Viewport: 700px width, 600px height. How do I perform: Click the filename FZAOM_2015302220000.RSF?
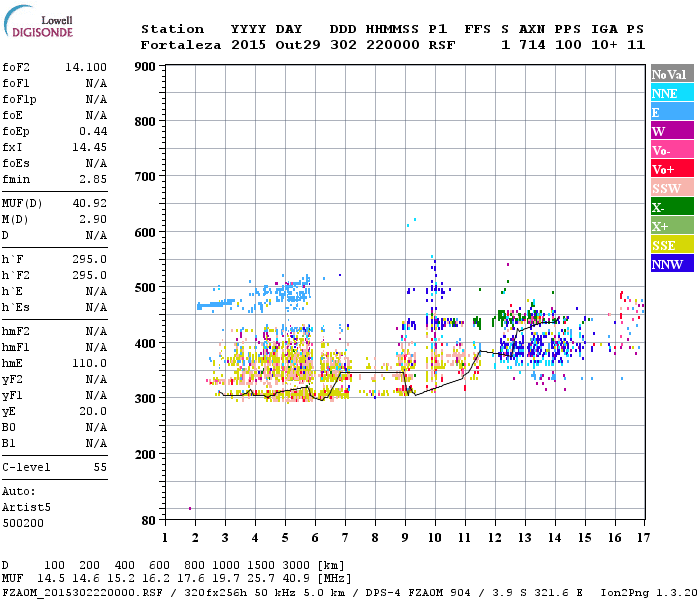point(82,592)
